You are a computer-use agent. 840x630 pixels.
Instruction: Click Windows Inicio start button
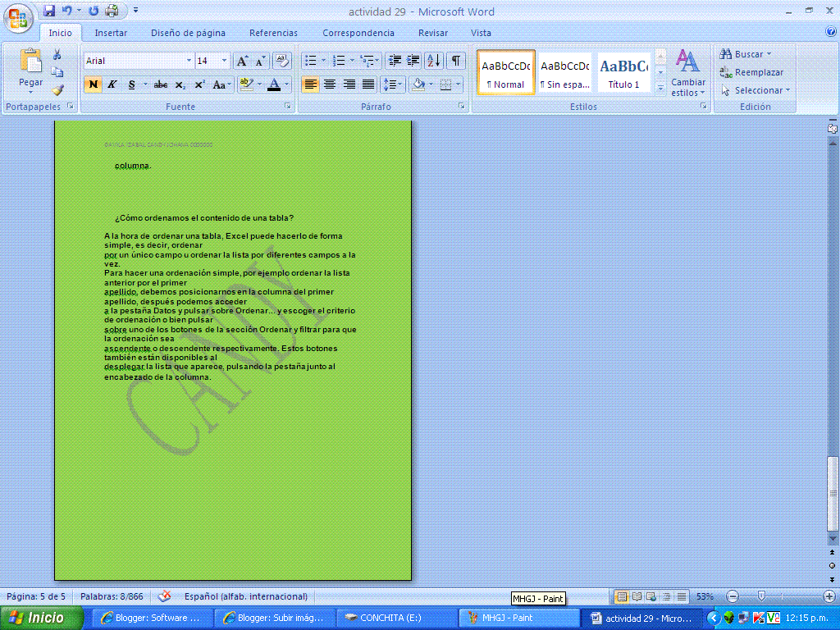point(41,618)
